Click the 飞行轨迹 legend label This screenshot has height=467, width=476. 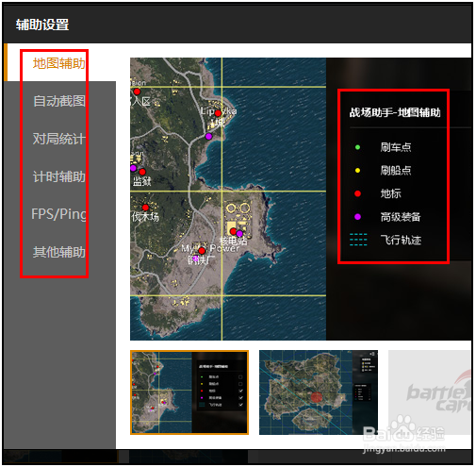pyautogui.click(x=401, y=240)
